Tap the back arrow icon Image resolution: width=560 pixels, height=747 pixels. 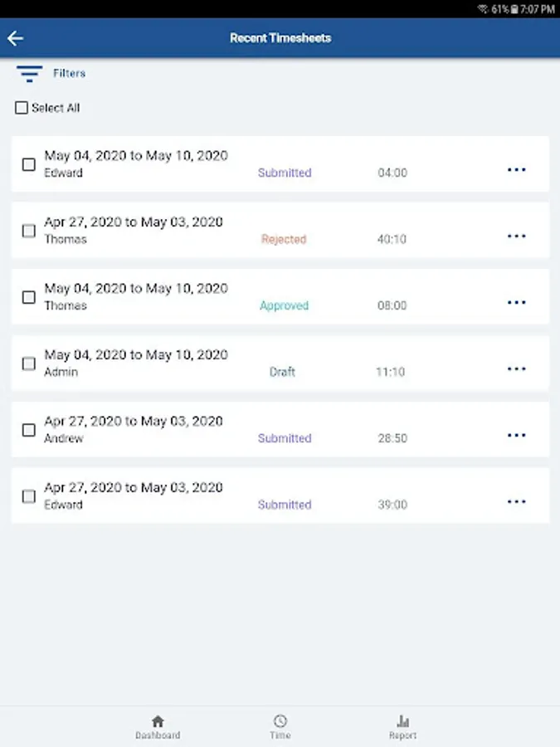point(15,38)
